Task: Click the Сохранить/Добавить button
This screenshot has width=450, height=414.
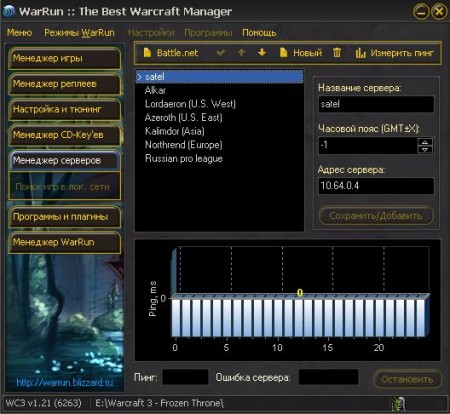Action: [x=376, y=216]
